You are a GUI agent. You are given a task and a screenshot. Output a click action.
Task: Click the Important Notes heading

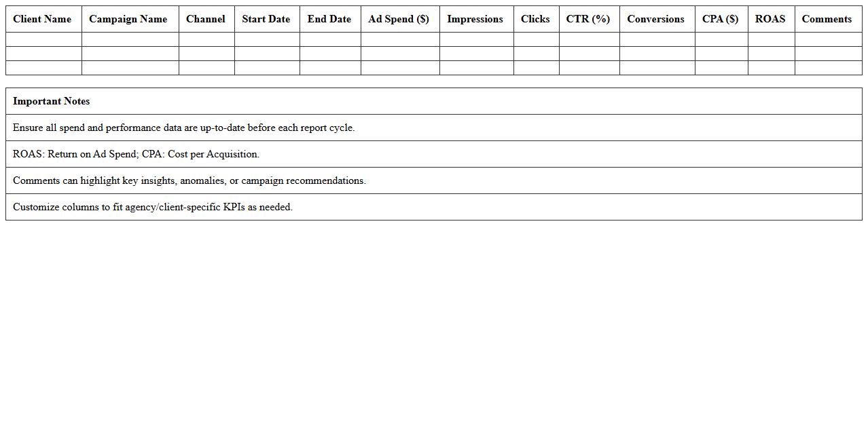(52, 101)
